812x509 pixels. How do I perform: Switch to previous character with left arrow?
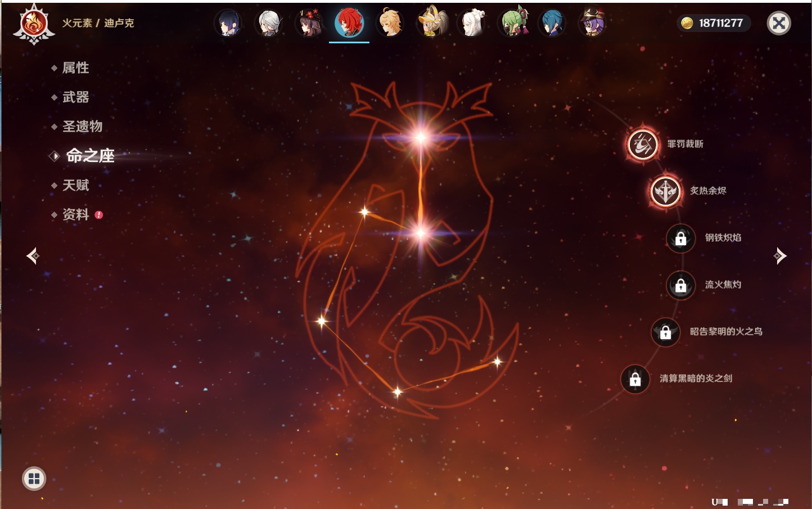[33, 256]
